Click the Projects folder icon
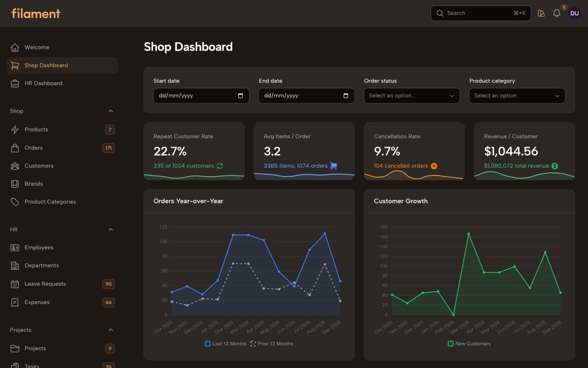 pos(15,349)
